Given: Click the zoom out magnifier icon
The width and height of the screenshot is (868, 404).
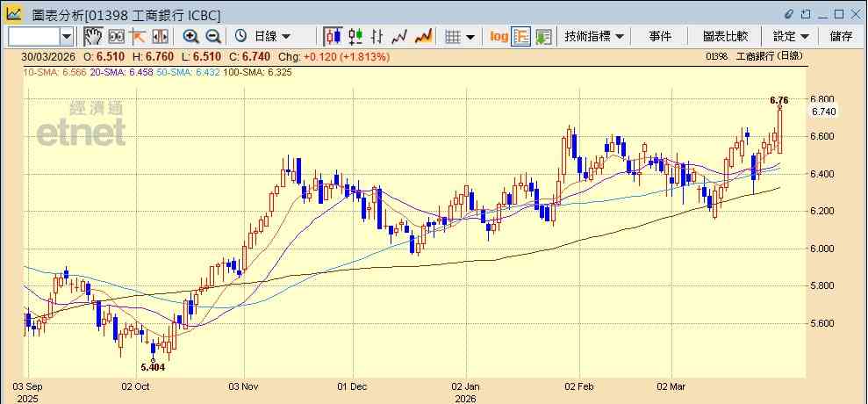Looking at the screenshot, I should (x=213, y=37).
